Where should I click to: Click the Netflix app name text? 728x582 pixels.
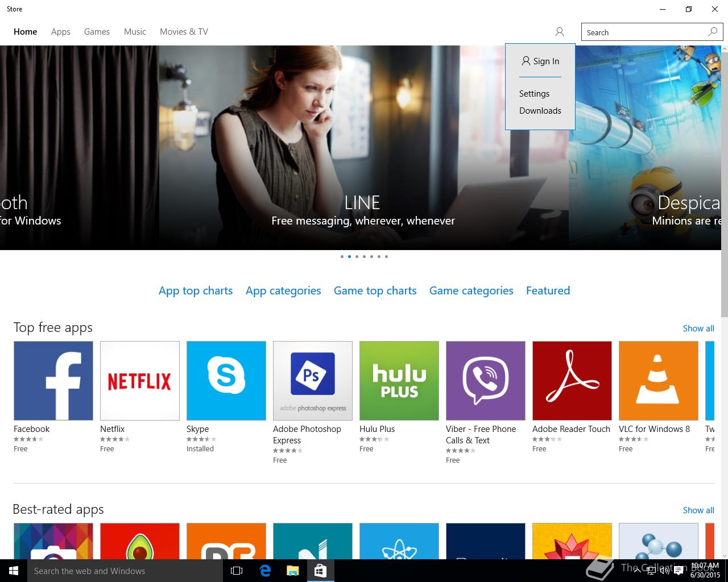pyautogui.click(x=112, y=429)
